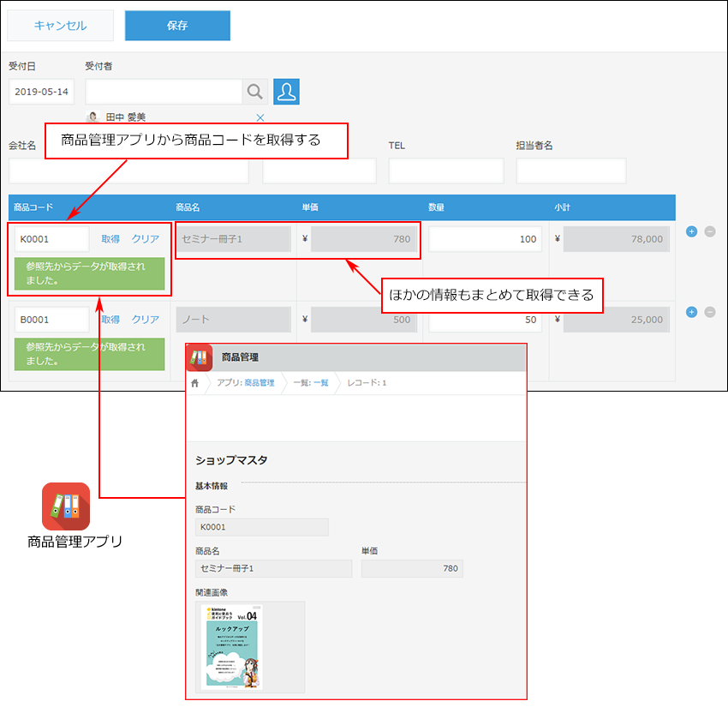
Task: Click 保存 to save the record
Action: [x=177, y=26]
